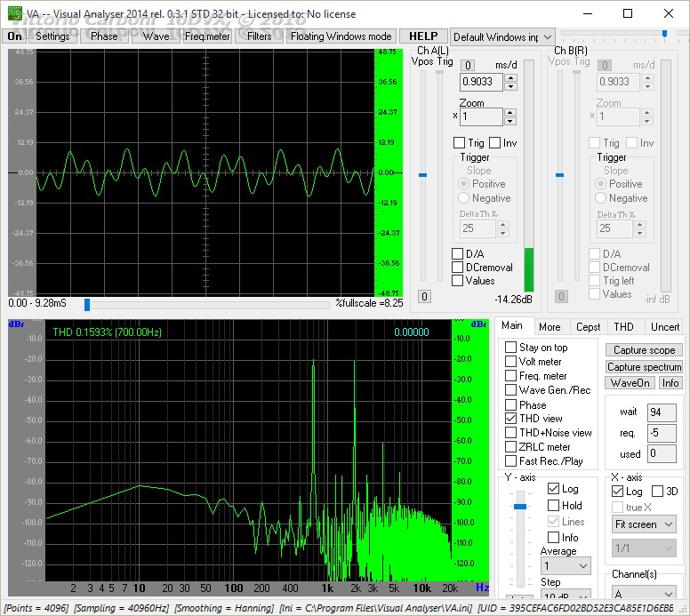The image size is (690, 616).
Task: Enable ZRLC meter checkbox
Action: (x=510, y=446)
